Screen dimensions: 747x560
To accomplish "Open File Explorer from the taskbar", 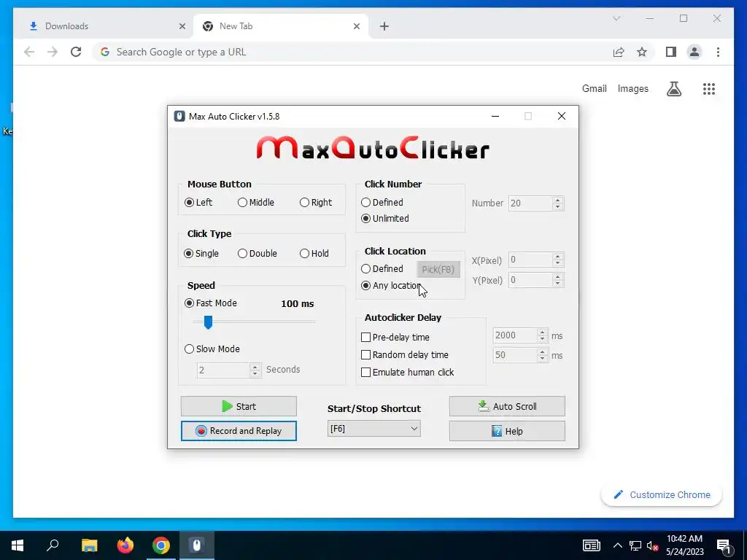I will point(89,545).
